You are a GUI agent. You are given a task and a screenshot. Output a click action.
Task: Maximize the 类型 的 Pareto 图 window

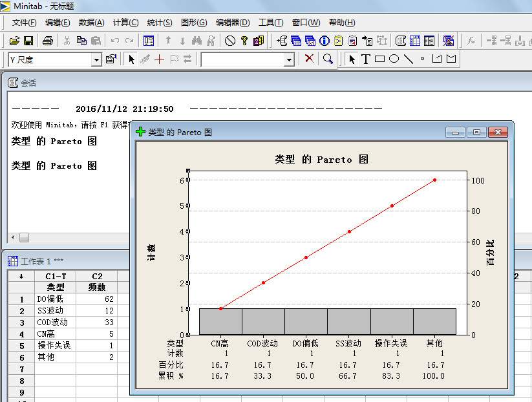476,132
